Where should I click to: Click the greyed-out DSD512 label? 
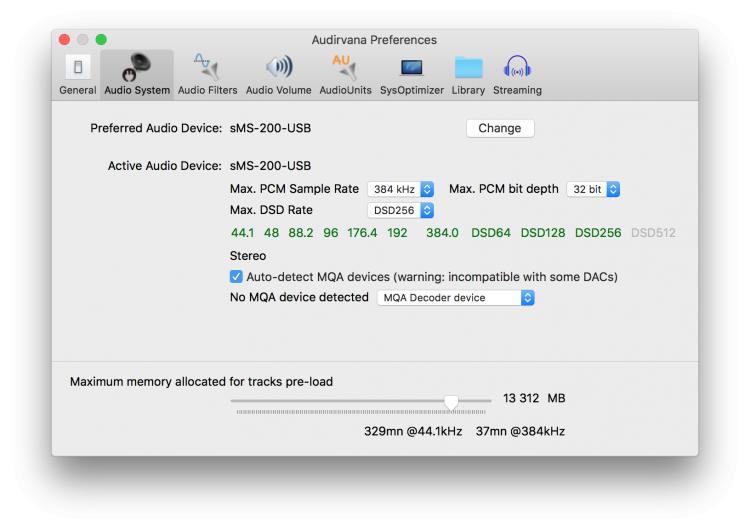pos(653,233)
